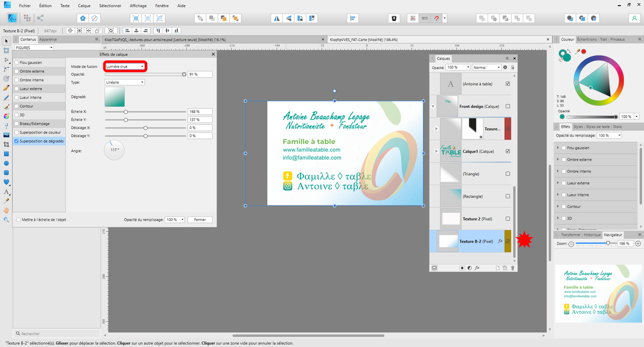
Task: Hide the (Antoine à table) layer
Action: click(x=508, y=84)
